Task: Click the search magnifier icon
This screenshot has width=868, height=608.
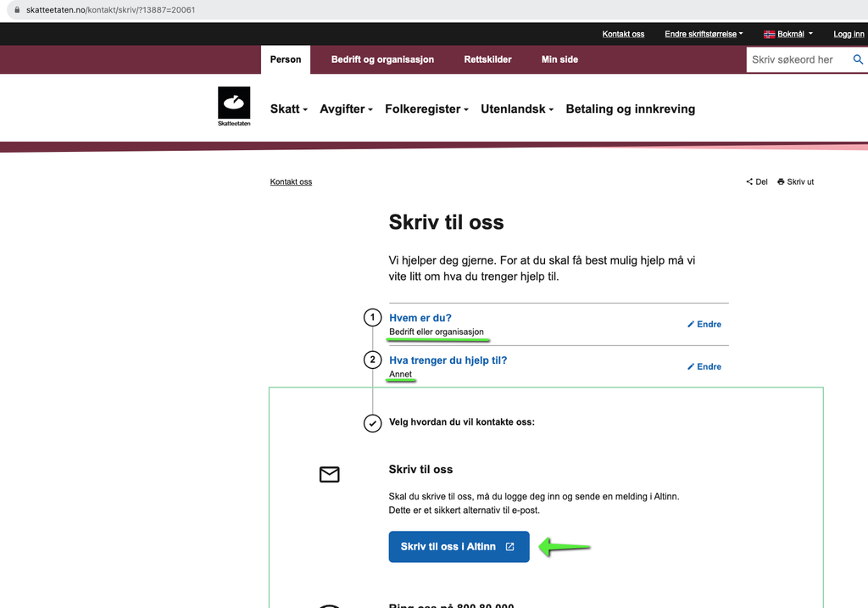Action: [x=858, y=59]
